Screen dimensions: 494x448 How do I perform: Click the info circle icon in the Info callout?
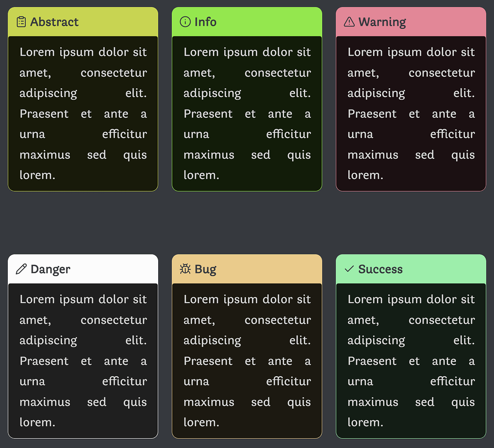[x=185, y=21]
